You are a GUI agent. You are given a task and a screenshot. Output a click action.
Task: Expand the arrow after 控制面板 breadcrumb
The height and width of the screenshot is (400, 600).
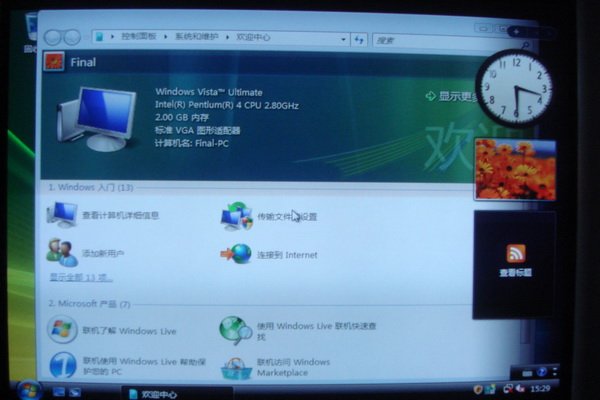pyautogui.click(x=166, y=37)
